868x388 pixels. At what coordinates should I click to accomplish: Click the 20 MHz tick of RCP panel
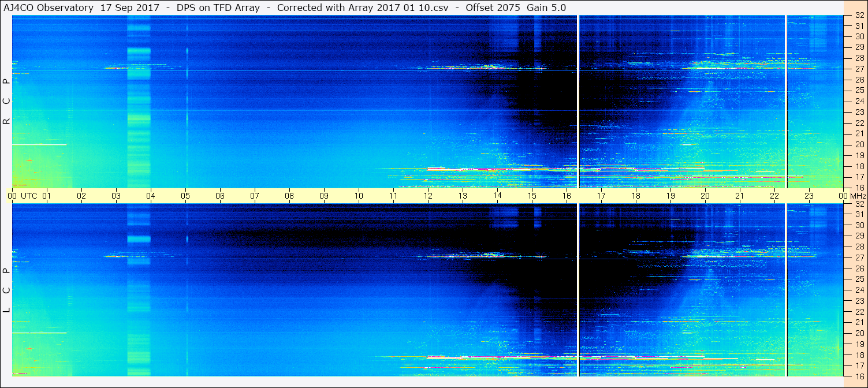(x=859, y=144)
